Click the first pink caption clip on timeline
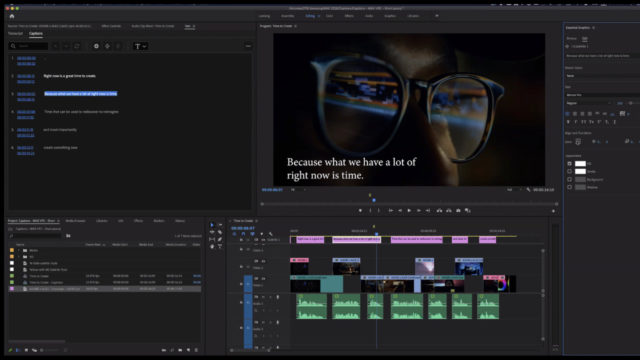This screenshot has width=640, height=360. (310, 240)
